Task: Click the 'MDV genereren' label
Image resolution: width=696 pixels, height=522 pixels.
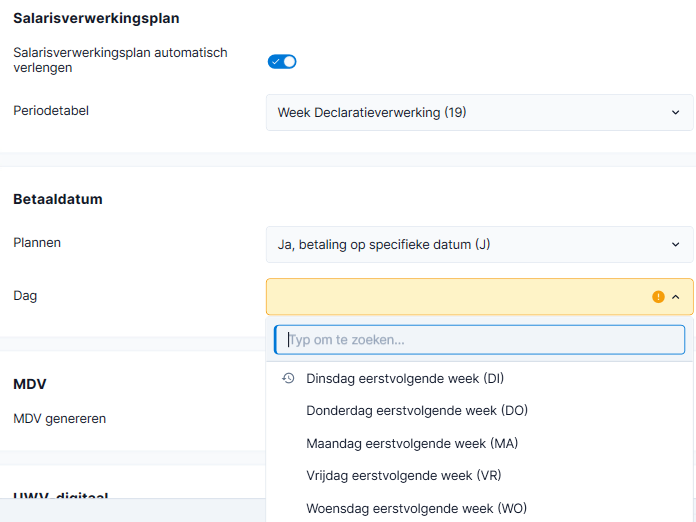Action: pos(59,419)
